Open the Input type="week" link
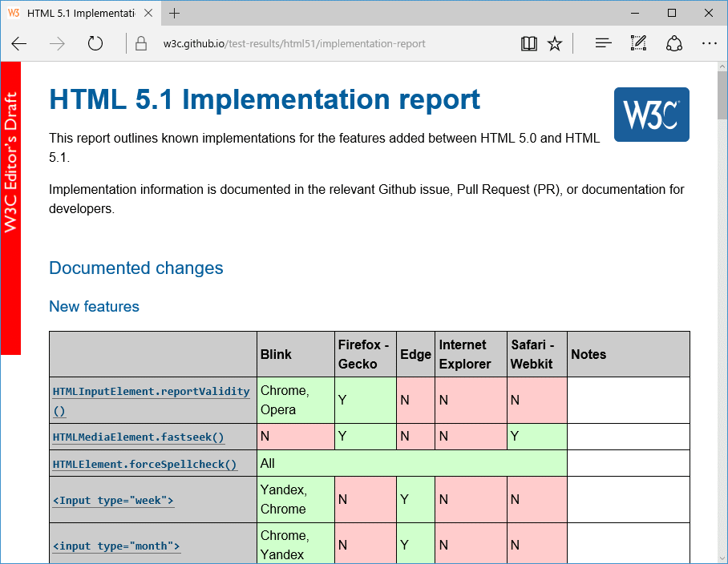Screen dimensions: 728x564 [113, 500]
